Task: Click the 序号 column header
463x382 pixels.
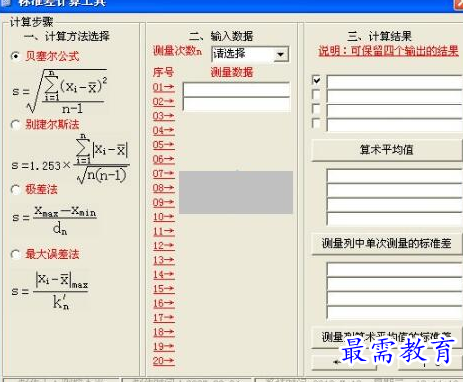Action: [163, 72]
